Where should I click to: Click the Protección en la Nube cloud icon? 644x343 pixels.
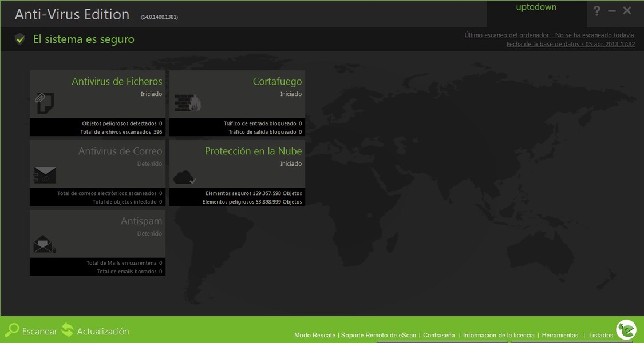pyautogui.click(x=185, y=177)
